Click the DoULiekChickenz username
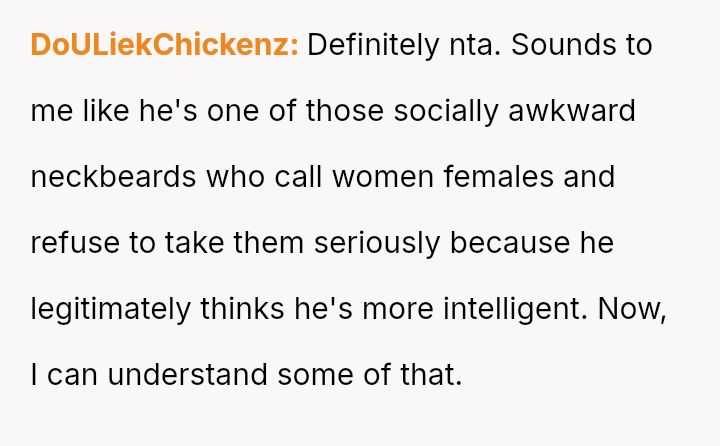The image size is (720, 446). pyautogui.click(x=165, y=45)
